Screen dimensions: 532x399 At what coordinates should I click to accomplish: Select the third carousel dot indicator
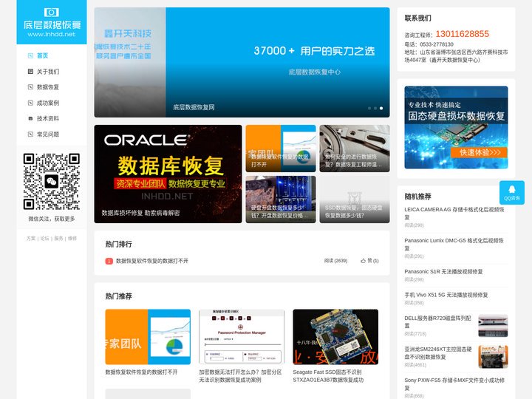[x=381, y=108]
